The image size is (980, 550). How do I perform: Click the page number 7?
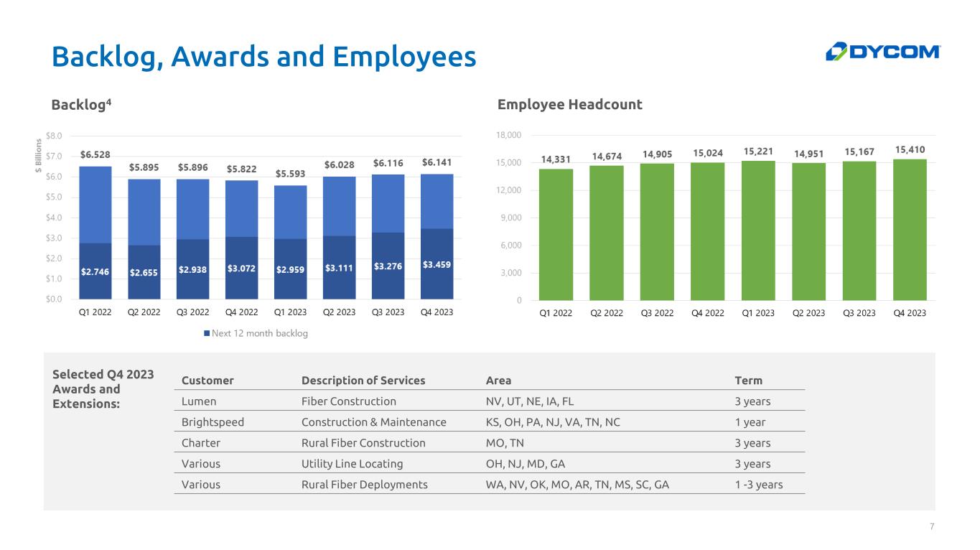pos(932,527)
